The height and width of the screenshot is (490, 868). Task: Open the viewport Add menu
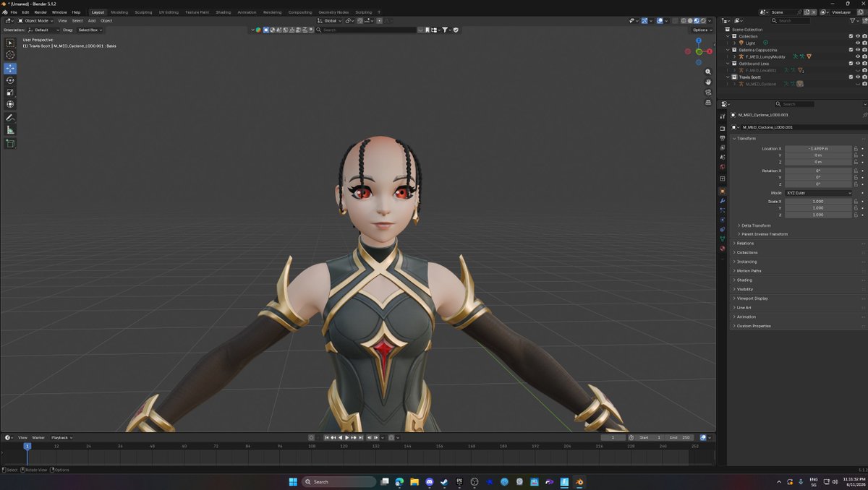pyautogui.click(x=92, y=21)
